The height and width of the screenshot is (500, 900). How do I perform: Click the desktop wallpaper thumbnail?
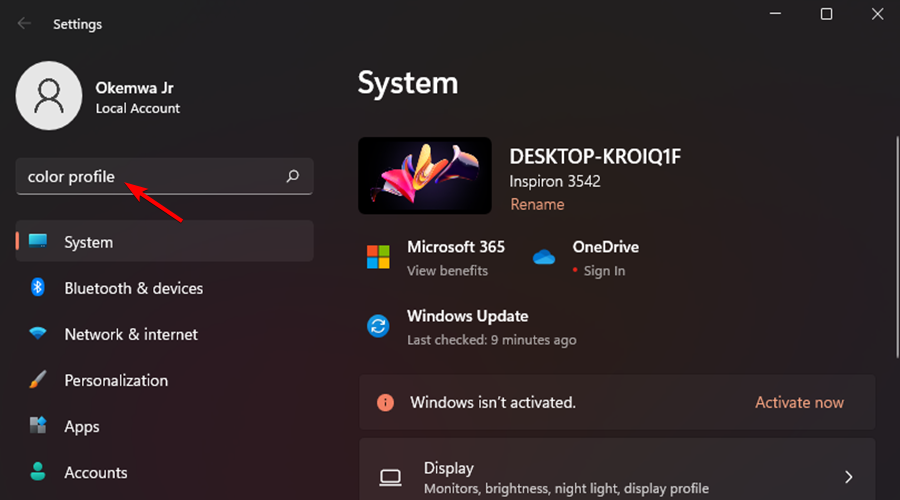point(424,176)
